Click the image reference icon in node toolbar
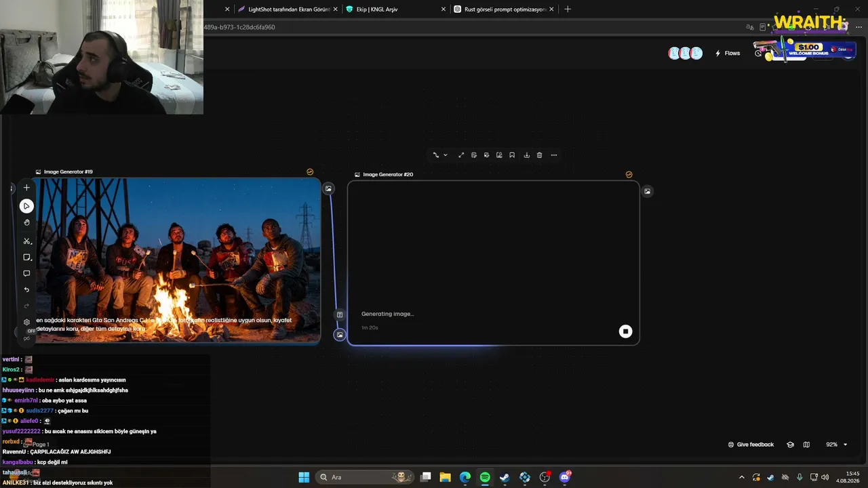Viewport: 868px width, 488px height. (499, 155)
